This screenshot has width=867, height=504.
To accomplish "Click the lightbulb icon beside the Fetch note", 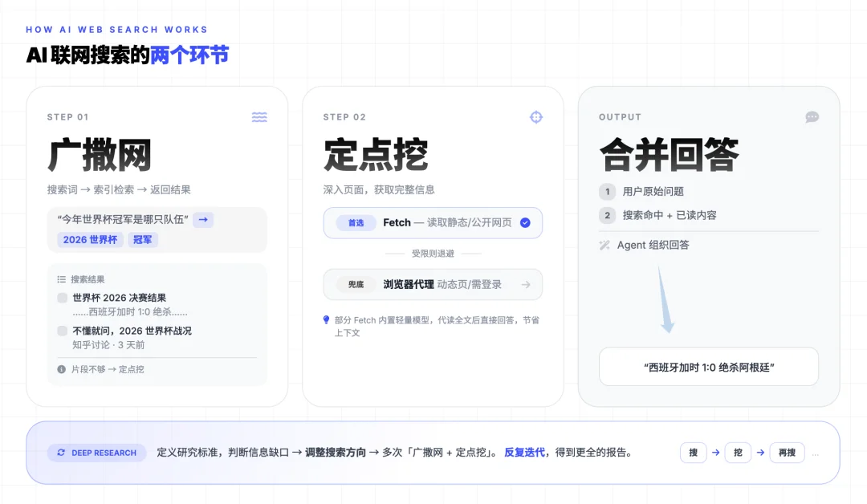I will pos(326,319).
